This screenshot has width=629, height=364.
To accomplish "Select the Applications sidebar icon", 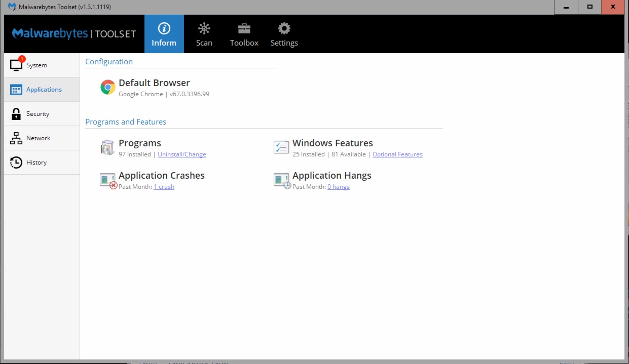I will 16,90.
